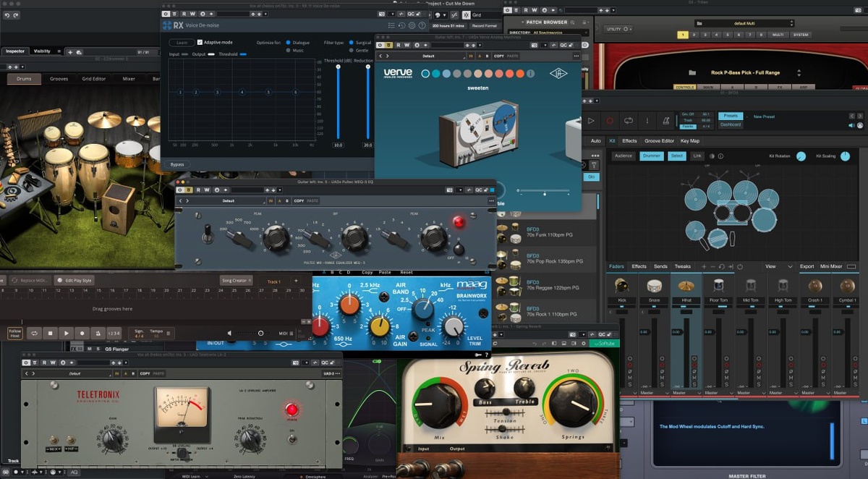Click the metronome icon in groove transport bar

coord(98,333)
